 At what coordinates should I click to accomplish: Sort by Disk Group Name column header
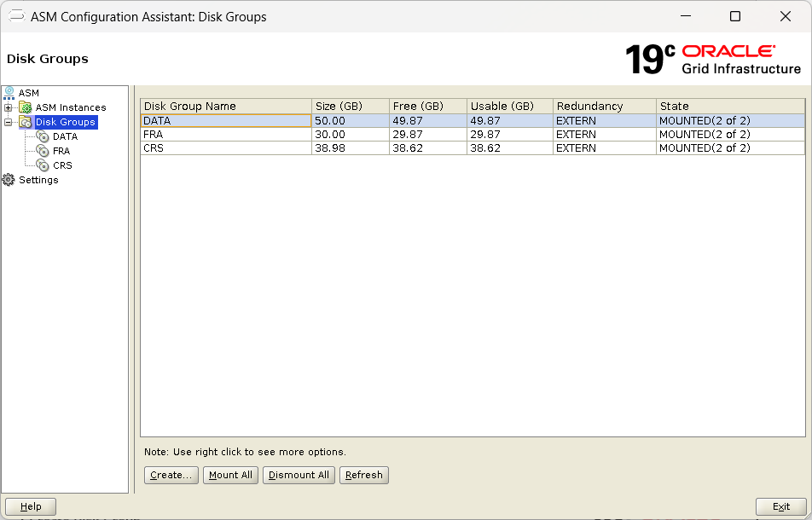tap(226, 106)
